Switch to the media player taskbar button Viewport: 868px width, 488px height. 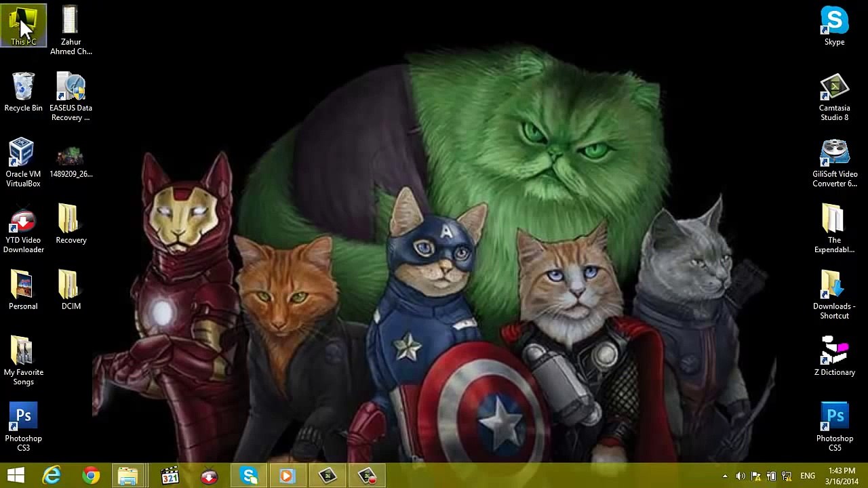click(x=288, y=476)
